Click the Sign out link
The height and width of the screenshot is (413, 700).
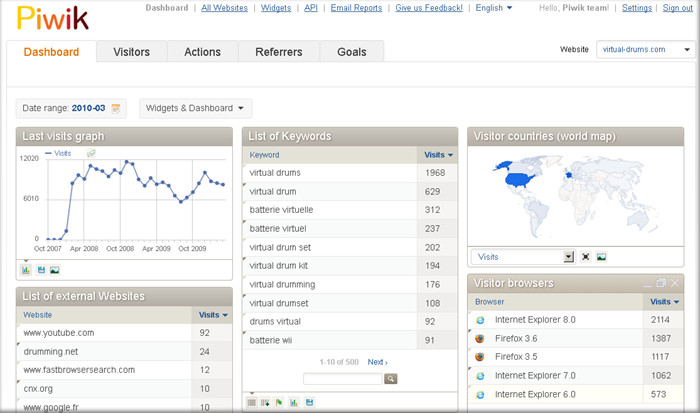[677, 8]
